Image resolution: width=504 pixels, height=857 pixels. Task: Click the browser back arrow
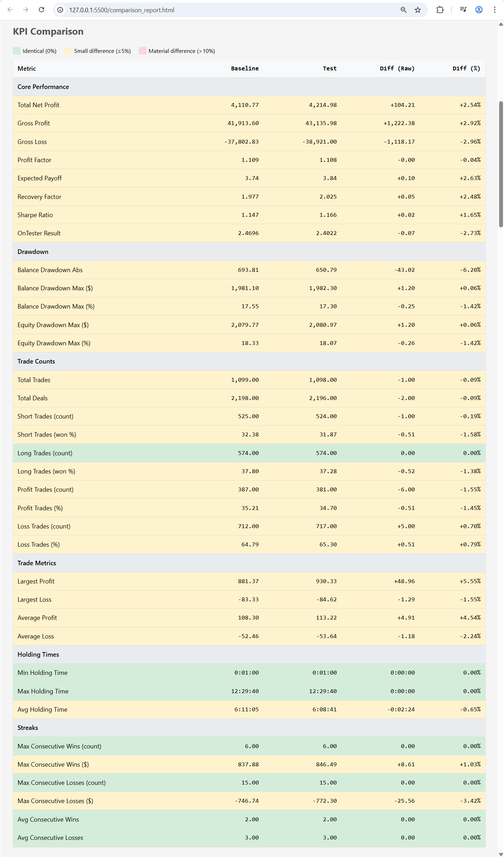coord(10,10)
